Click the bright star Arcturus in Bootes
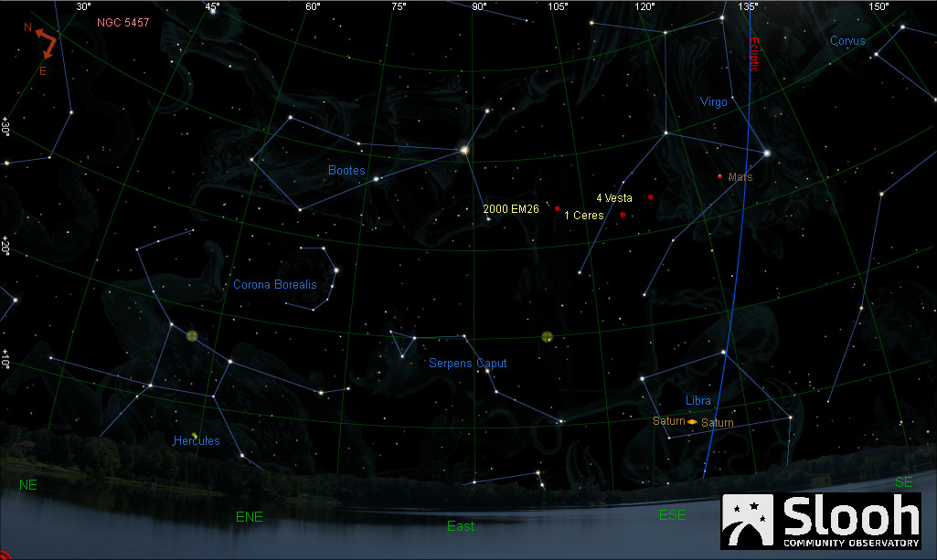 [464, 149]
